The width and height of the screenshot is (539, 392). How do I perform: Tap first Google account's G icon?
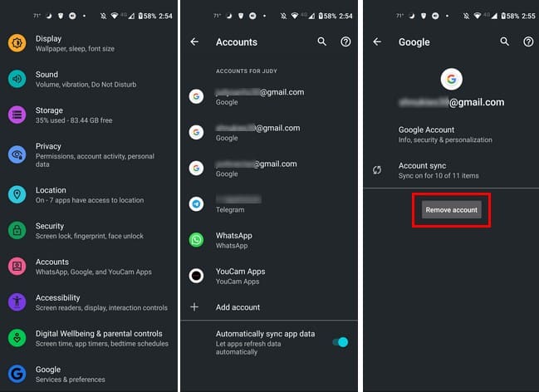tap(196, 96)
